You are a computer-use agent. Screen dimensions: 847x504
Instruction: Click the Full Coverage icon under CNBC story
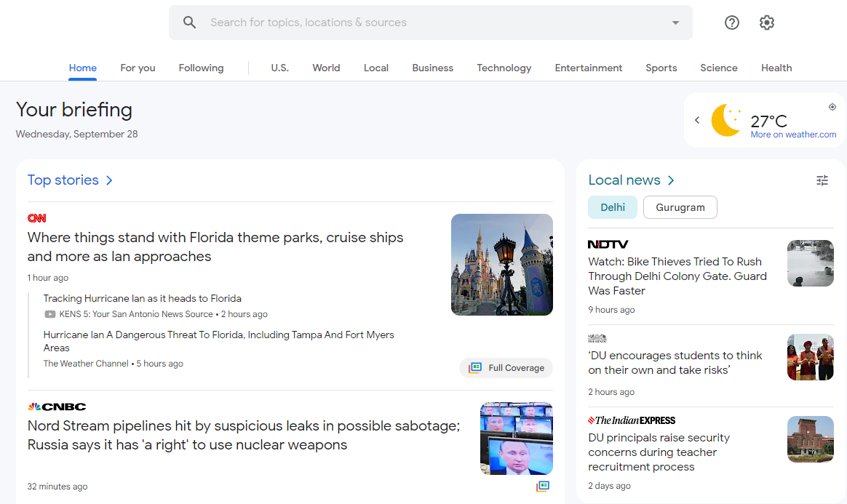[543, 487]
